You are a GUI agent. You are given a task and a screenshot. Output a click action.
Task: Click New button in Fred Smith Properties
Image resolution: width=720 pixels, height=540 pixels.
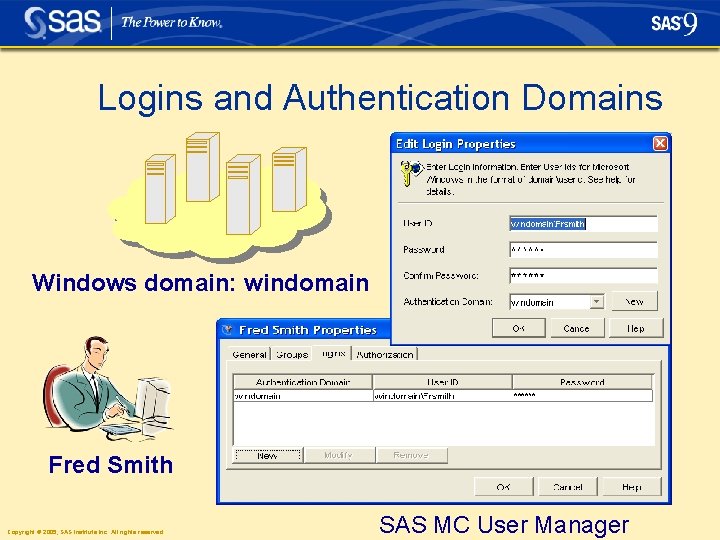[267, 455]
